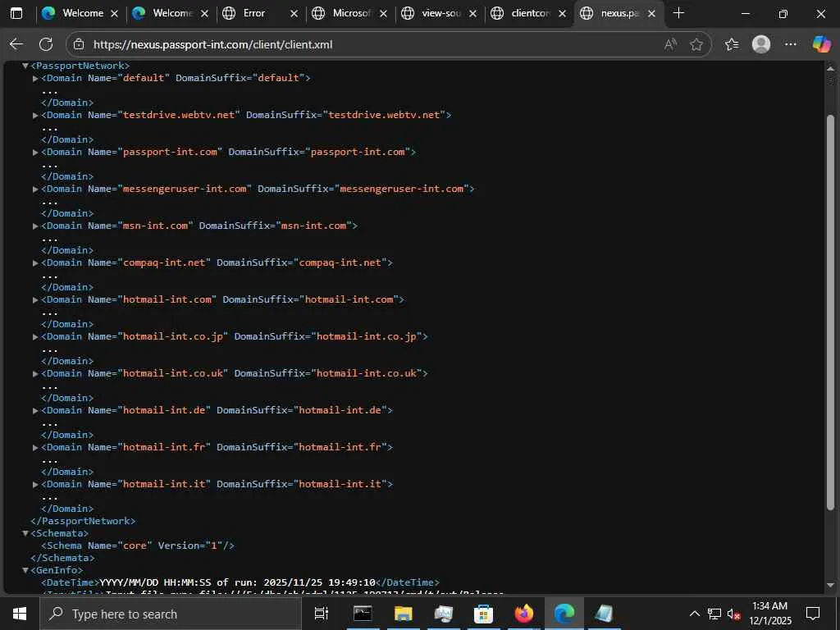840x630 pixels.
Task: Open Command Prompt from taskbar
Action: [x=363, y=614]
